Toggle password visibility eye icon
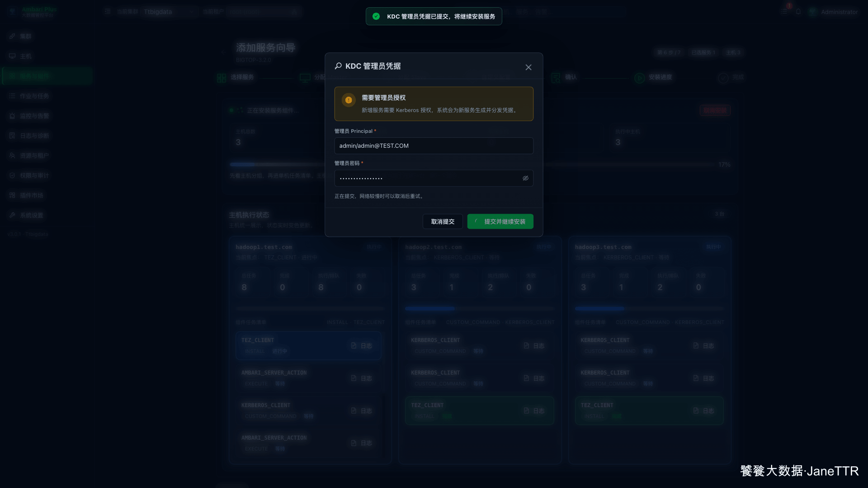Screen dimensions: 868x488 [x=525, y=178]
